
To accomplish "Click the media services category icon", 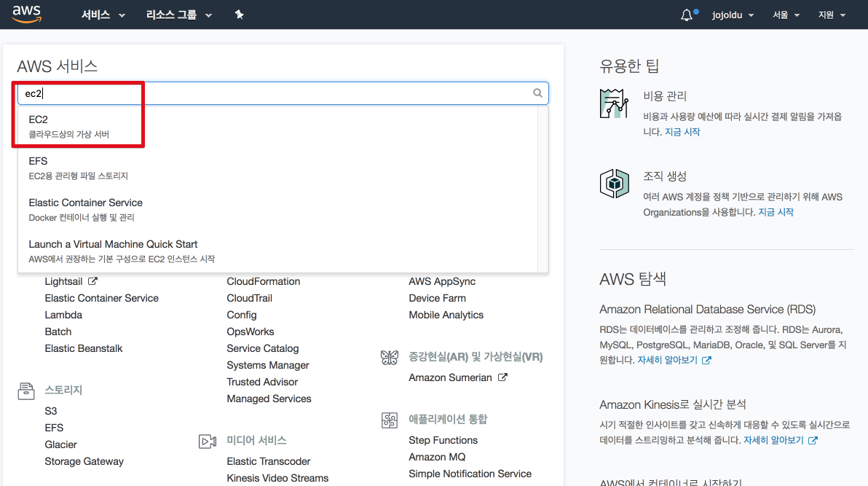I will [208, 441].
